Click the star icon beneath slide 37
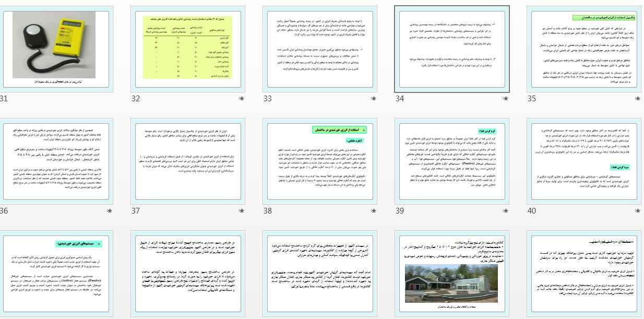Screen dimensions: 644x319 point(241,211)
